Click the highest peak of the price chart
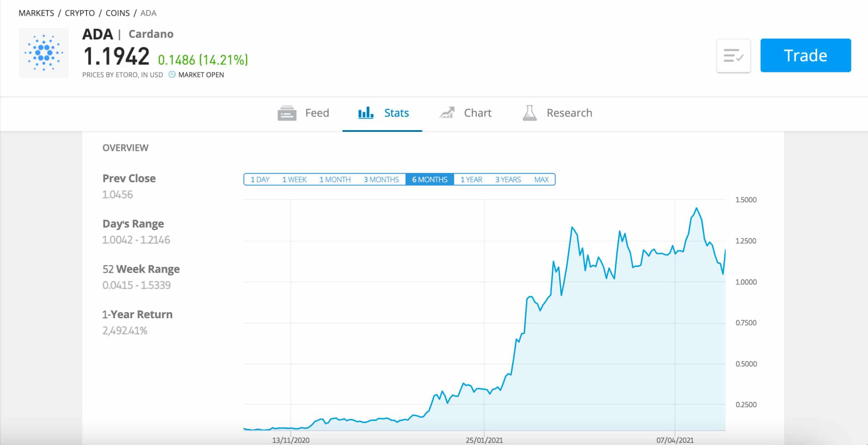Image resolution: width=868 pixels, height=445 pixels. pos(696,208)
